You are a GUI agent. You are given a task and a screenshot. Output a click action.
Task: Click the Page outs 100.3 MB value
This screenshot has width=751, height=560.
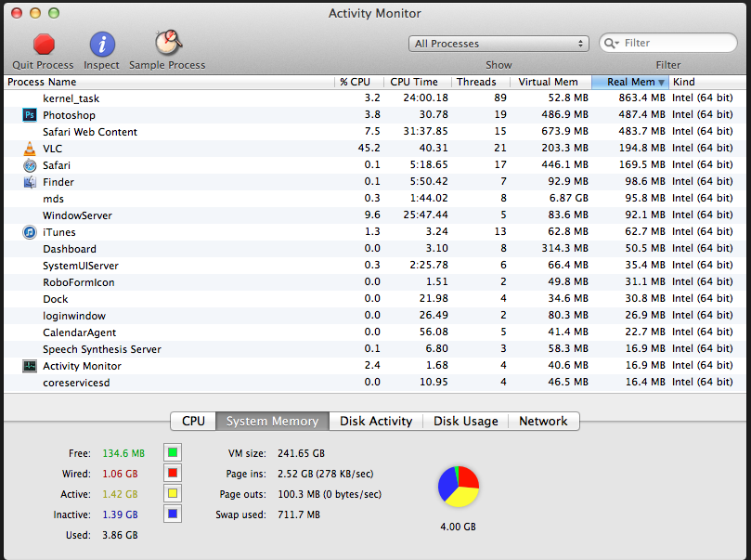pyautogui.click(x=330, y=494)
